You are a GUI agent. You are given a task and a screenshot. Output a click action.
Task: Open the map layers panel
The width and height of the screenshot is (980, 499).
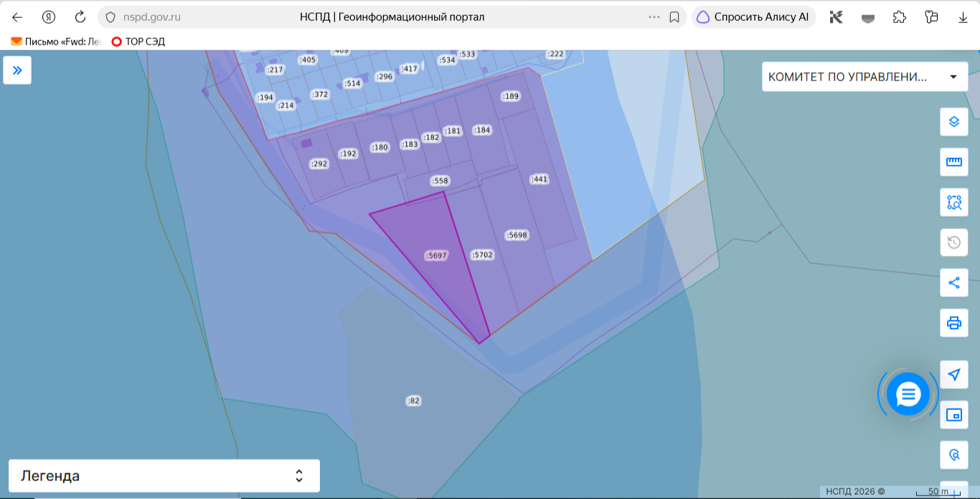(x=954, y=121)
